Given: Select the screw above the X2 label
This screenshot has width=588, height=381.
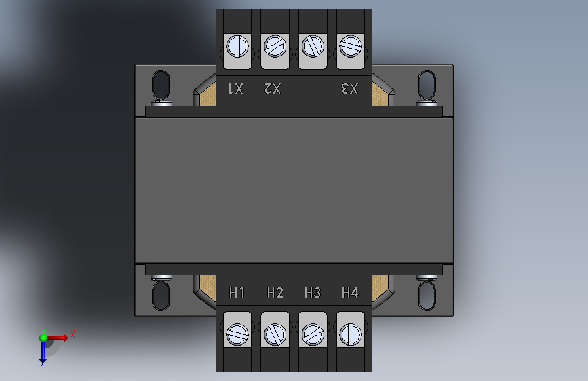Looking at the screenshot, I should (275, 47).
